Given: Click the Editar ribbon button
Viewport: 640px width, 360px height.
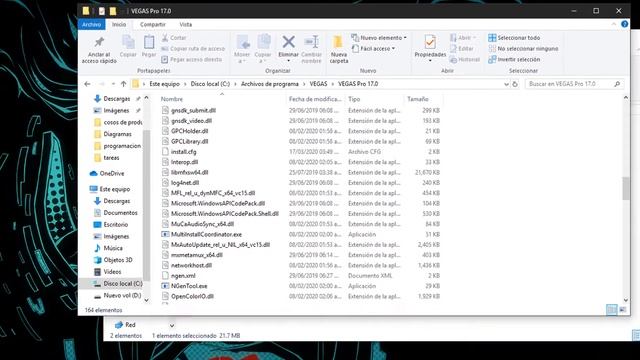Looking at the screenshot, I should coord(462,49).
